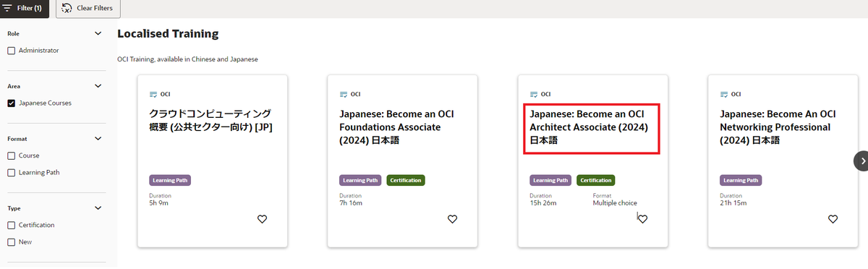Click the next carousel arrow button
The image size is (868, 269).
tap(861, 161)
